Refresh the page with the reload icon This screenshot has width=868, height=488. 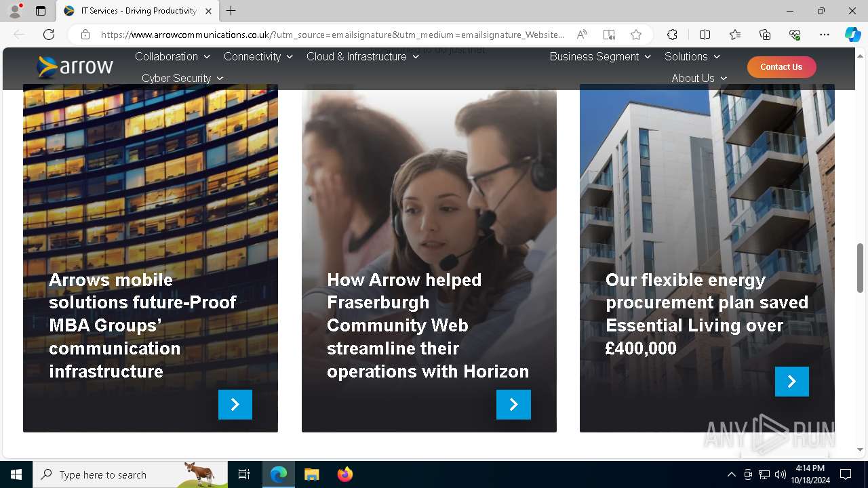click(49, 35)
